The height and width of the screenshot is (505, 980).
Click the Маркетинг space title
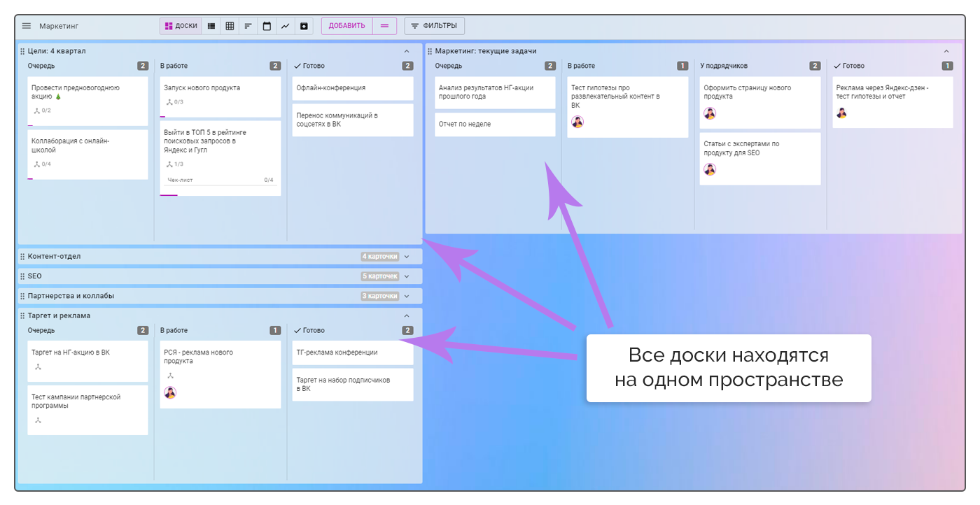point(59,26)
